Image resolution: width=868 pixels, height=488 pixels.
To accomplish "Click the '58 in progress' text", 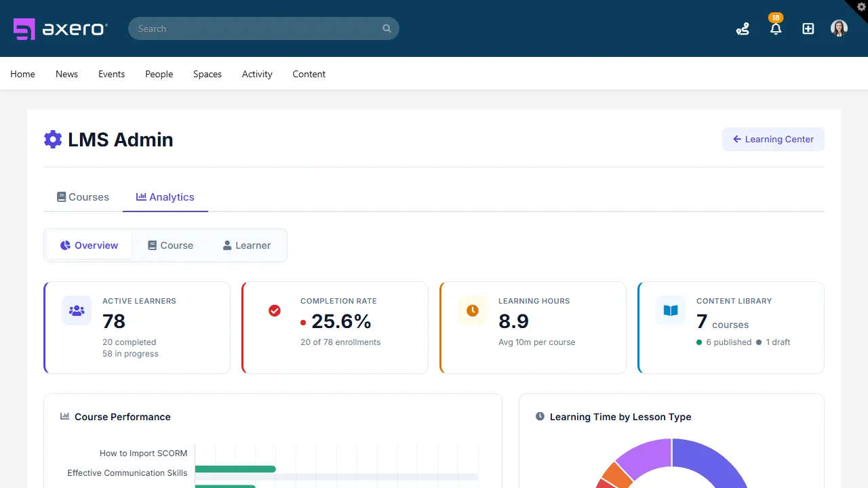I will point(130,354).
